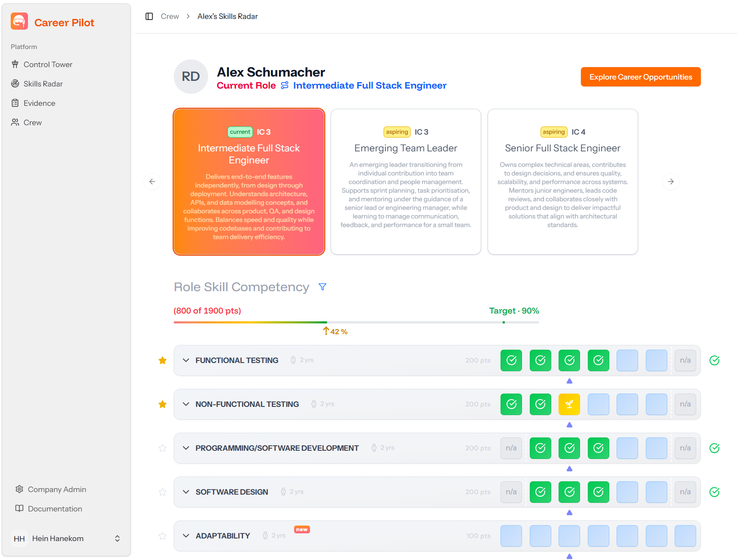The height and width of the screenshot is (560, 737).
Task: Click the 42% marker on the competency progress bar
Action: [335, 331]
